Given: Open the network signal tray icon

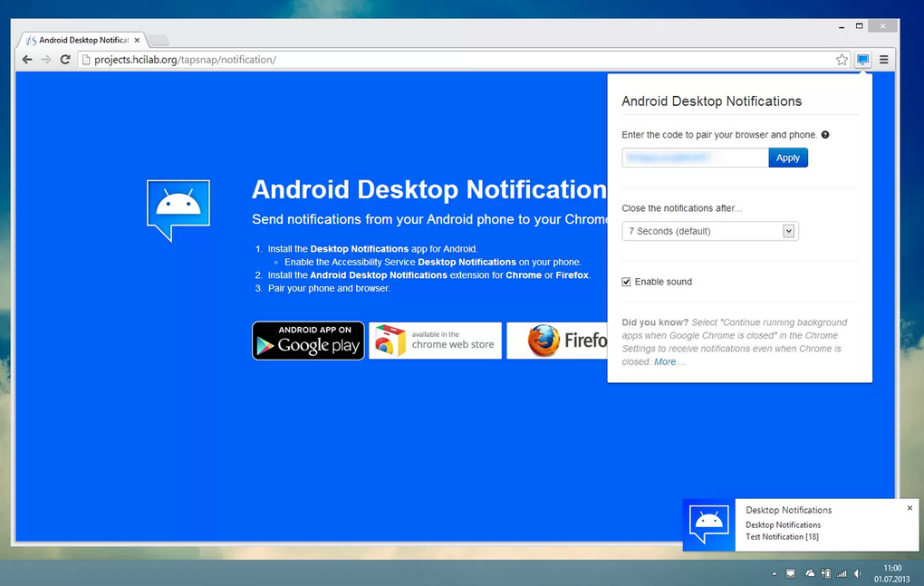Looking at the screenshot, I should (x=842, y=573).
